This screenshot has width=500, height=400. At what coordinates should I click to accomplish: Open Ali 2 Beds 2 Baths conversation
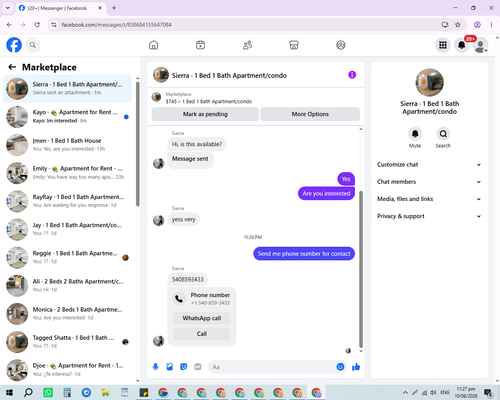point(67,285)
